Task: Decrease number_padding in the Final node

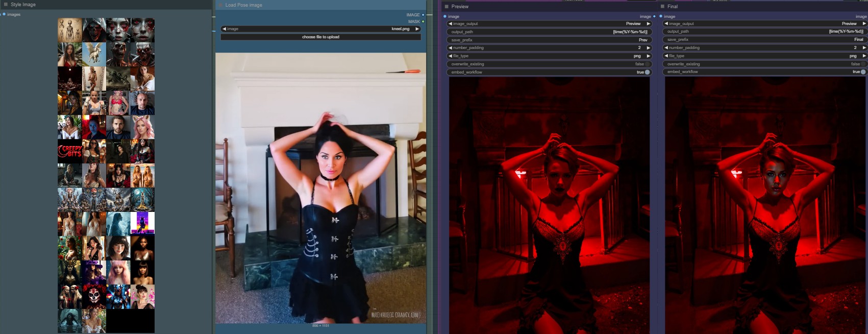Action: (666, 47)
